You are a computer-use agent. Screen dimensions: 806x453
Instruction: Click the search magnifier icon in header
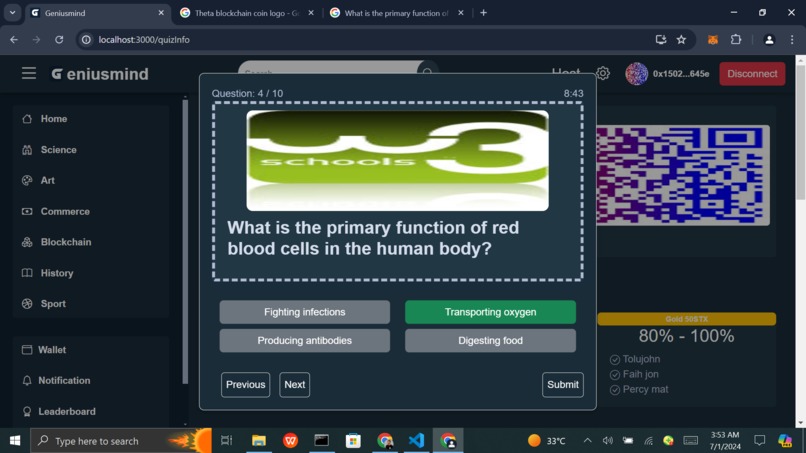(x=427, y=72)
